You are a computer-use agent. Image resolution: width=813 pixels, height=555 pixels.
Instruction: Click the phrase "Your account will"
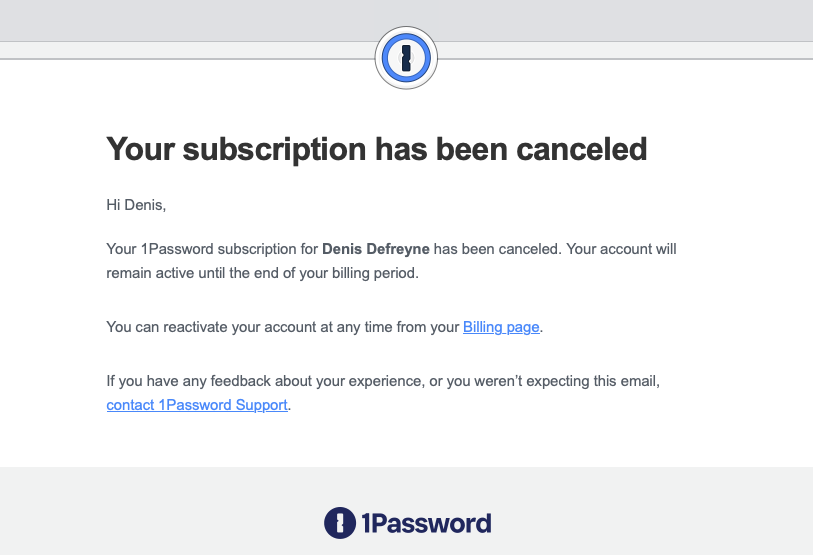point(621,249)
